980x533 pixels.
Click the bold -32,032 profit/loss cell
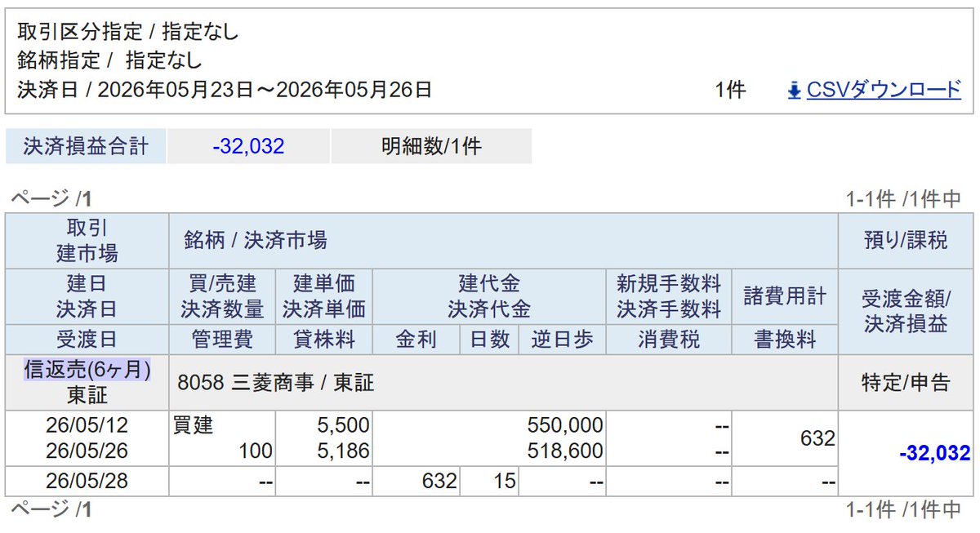906,454
